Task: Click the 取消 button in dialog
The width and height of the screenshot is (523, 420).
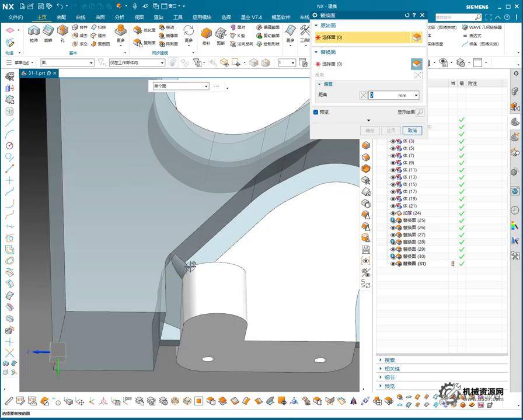Action: [x=412, y=131]
